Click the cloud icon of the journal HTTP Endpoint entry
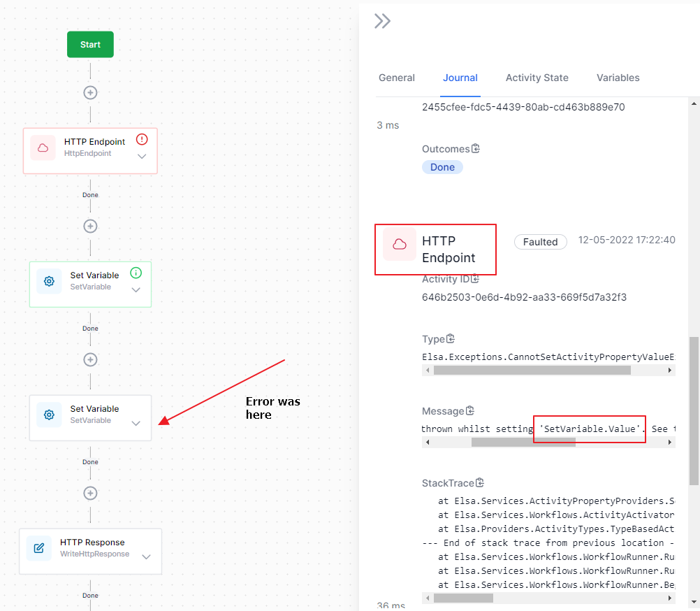This screenshot has width=700, height=611. (400, 244)
